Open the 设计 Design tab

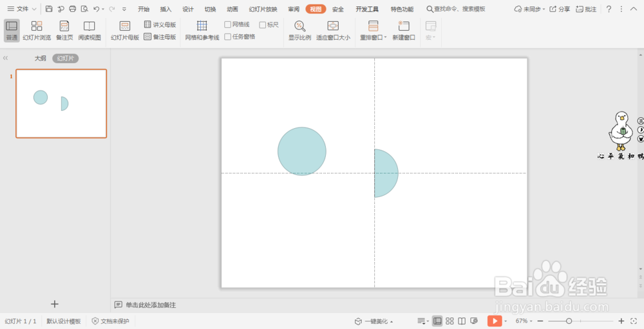(x=188, y=9)
